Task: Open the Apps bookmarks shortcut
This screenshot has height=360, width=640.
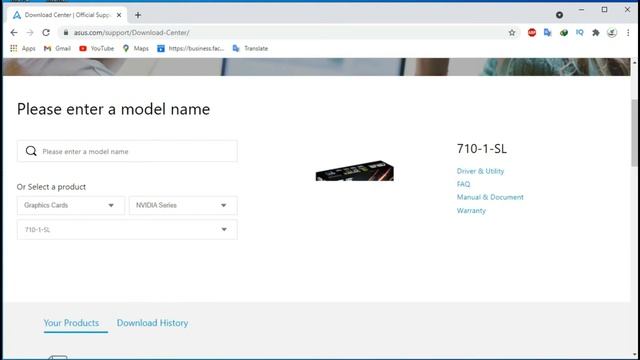Action: 23,48
